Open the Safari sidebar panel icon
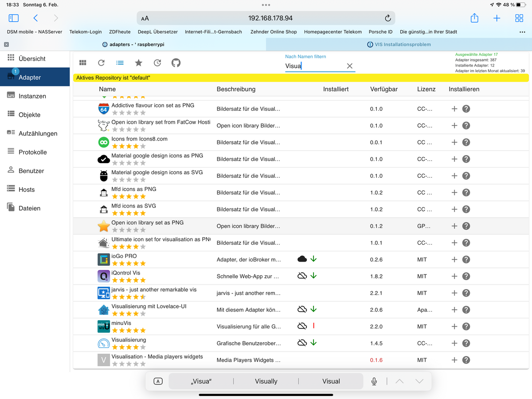The image size is (532, 399). coord(14,18)
